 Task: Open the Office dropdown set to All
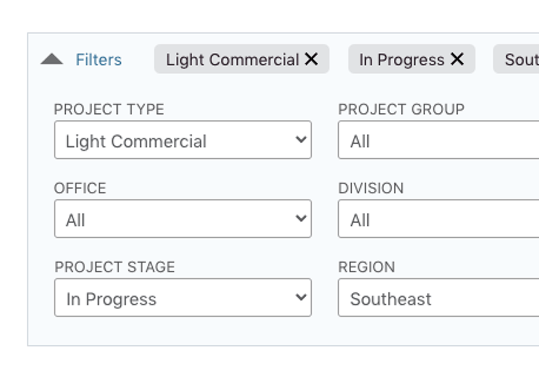(x=183, y=219)
